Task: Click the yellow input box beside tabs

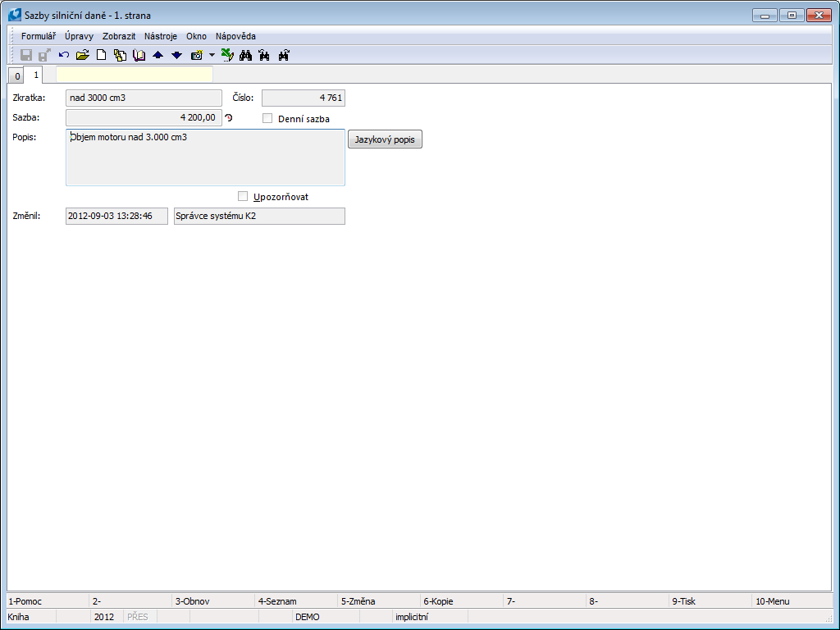Action: coord(135,75)
